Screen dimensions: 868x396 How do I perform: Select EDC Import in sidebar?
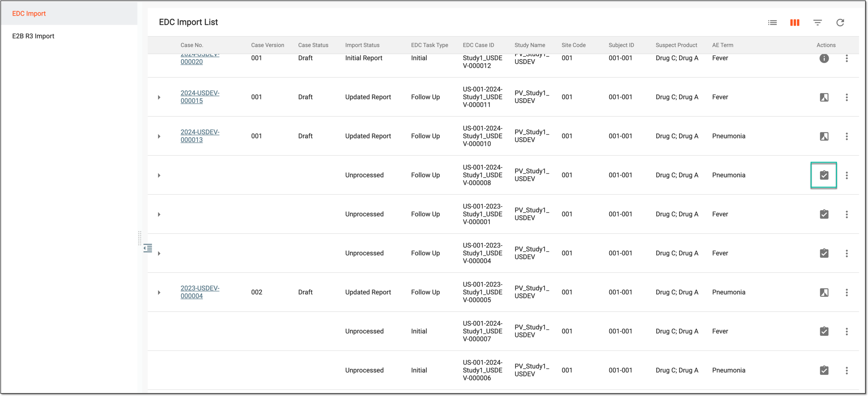[x=69, y=14]
